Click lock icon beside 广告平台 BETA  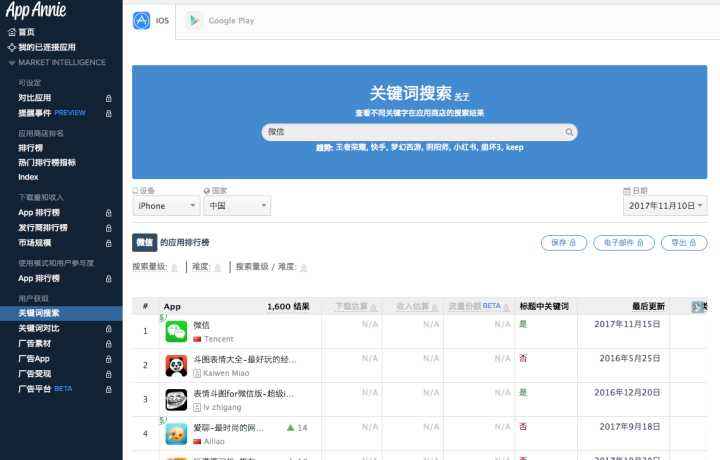[109, 389]
